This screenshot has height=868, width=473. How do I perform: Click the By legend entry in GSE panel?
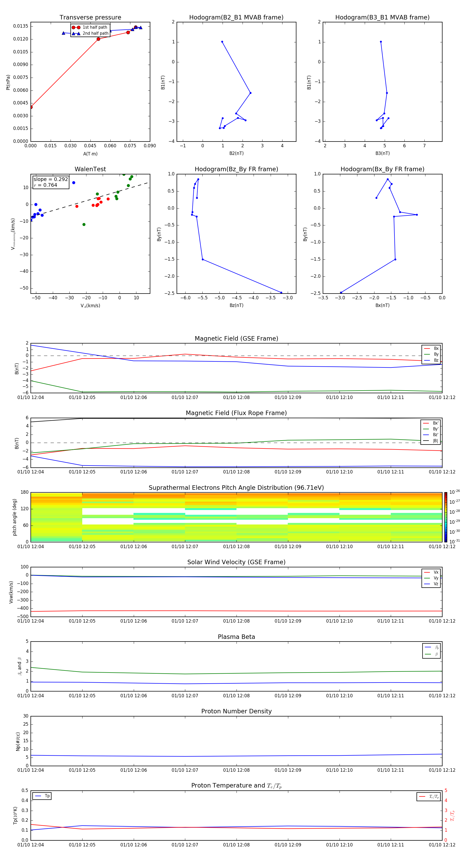[431, 355]
